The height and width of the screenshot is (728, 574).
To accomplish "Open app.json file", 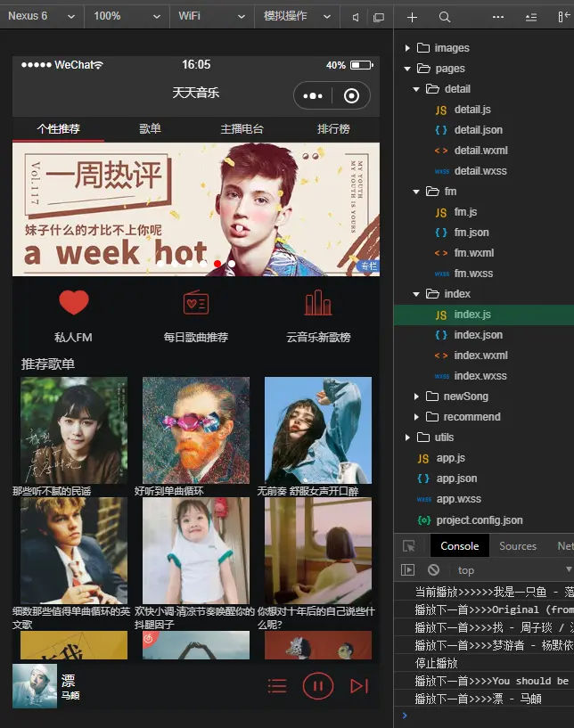I will click(x=456, y=479).
